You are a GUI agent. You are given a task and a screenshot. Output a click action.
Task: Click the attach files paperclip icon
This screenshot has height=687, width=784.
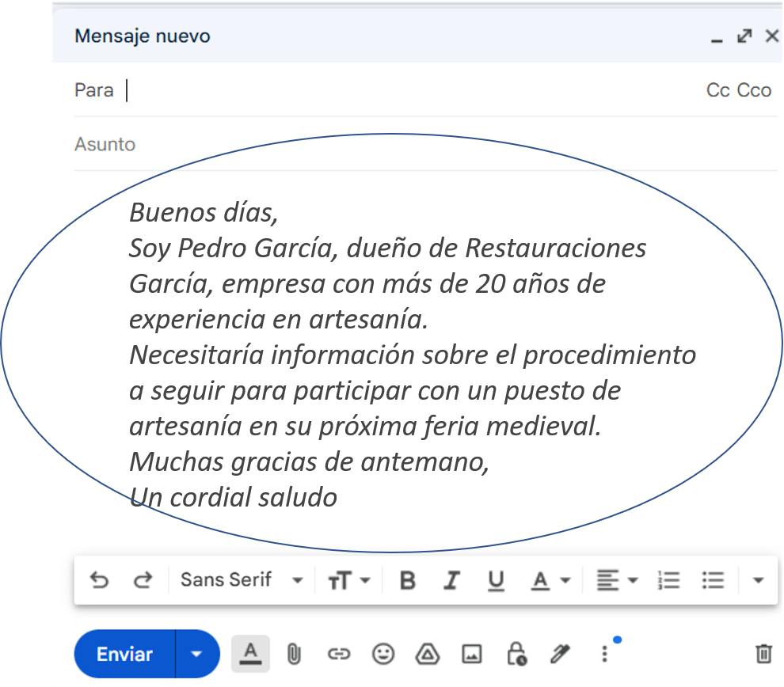coord(294,654)
